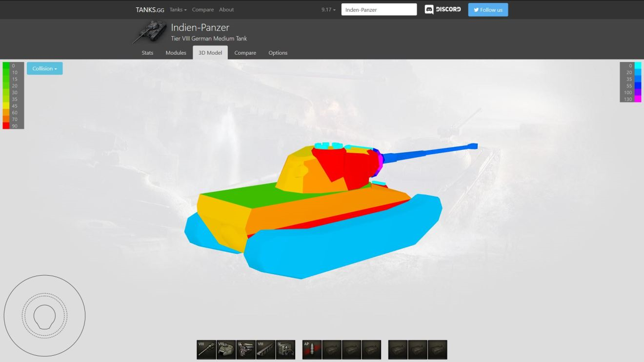Open the tier IX engine module icon
Image resolution: width=644 pixels, height=362 pixels.
pos(246,350)
